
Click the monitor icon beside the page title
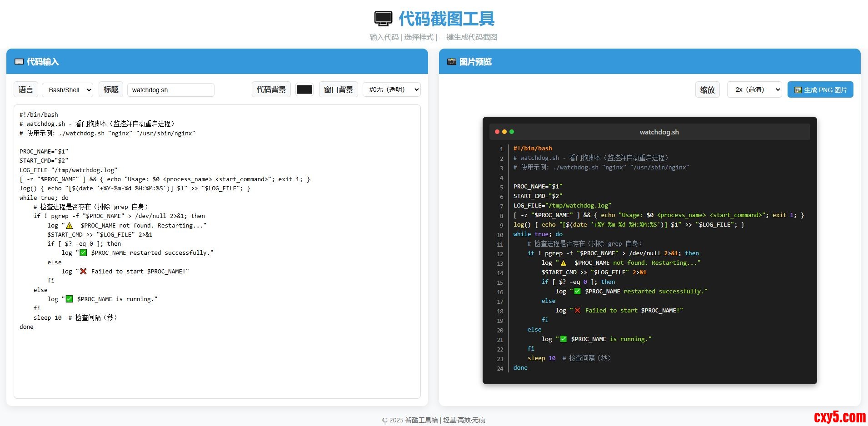tap(383, 19)
